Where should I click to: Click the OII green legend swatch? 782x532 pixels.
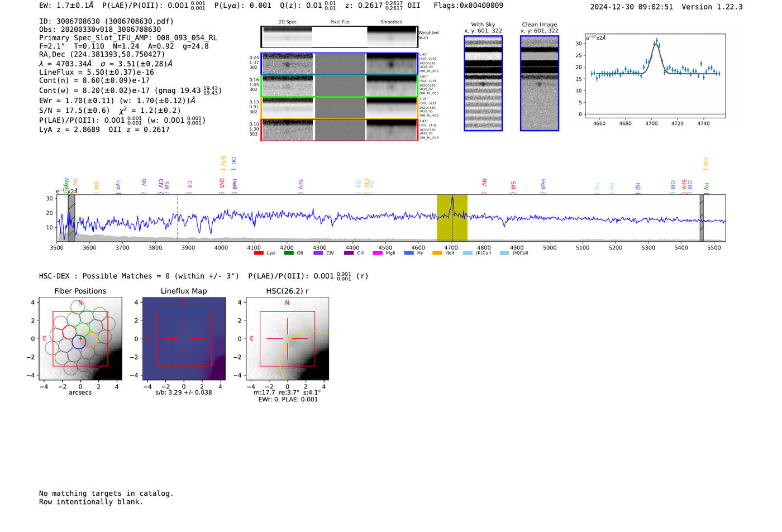click(288, 253)
